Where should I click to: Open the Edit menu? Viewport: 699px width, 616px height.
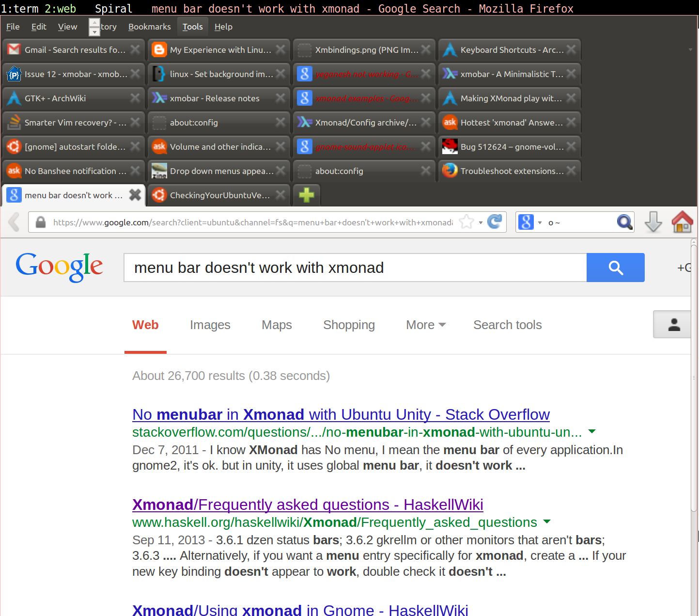[39, 27]
